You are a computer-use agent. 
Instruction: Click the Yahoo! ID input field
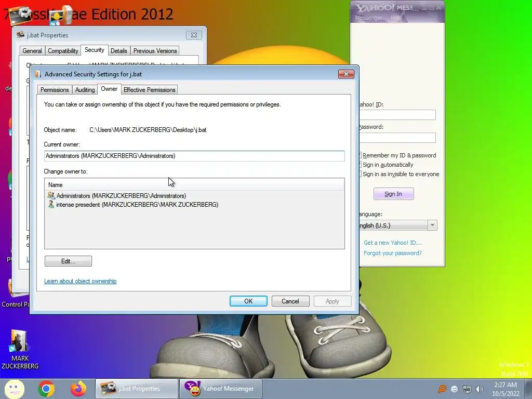397,115
